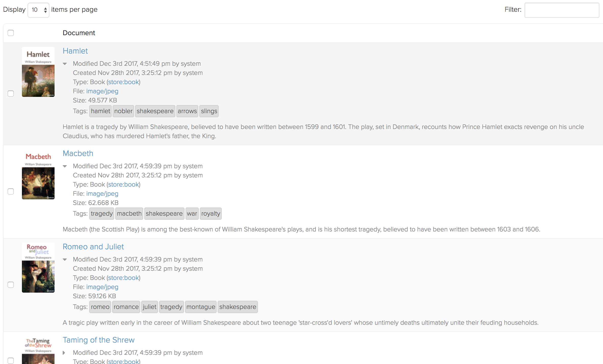Click the tragedy tag on Macbeth
This screenshot has height=364, width=603.
pos(101,214)
